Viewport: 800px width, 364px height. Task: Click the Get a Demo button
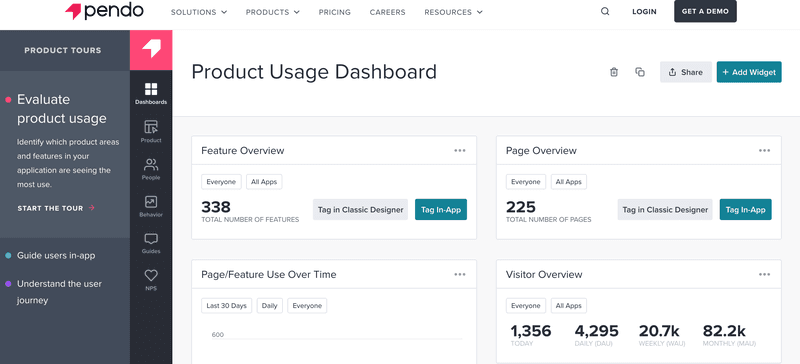click(x=705, y=11)
